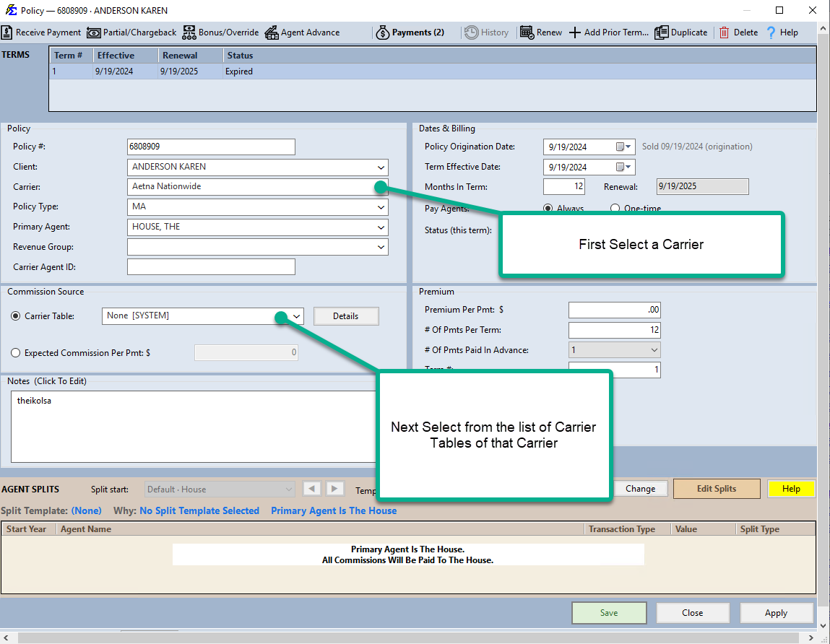Click No Split Template Selected link
This screenshot has width=830, height=644.
click(199, 510)
